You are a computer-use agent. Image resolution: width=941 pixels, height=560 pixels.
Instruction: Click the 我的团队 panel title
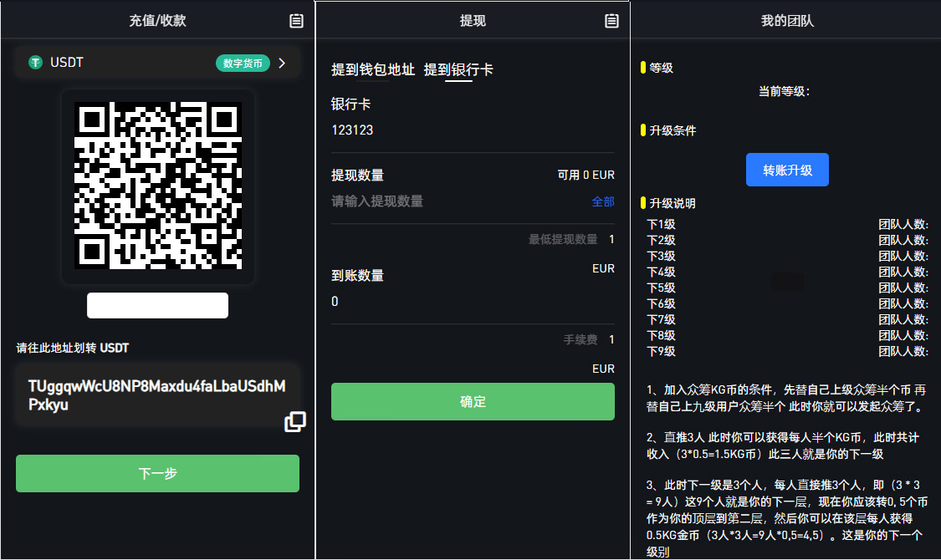(787, 21)
